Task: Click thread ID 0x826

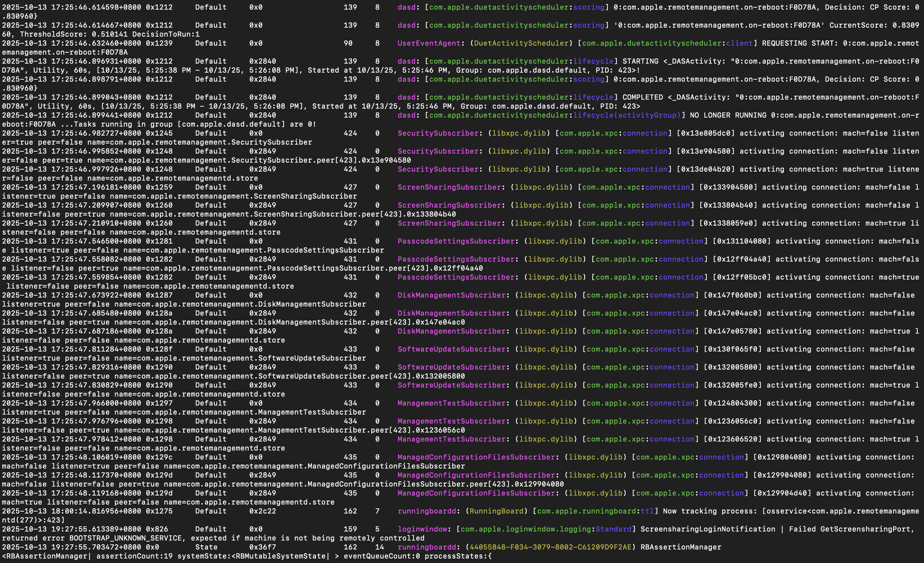Action: [157, 529]
